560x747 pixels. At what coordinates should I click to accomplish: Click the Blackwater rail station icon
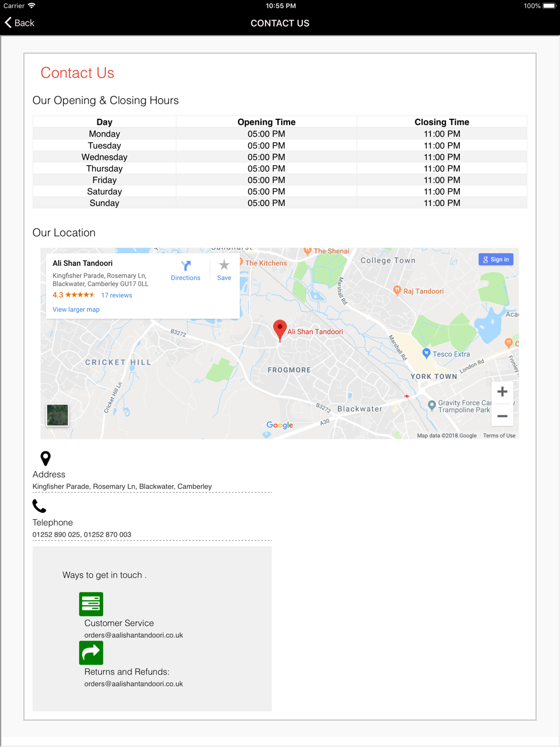pyautogui.click(x=407, y=396)
